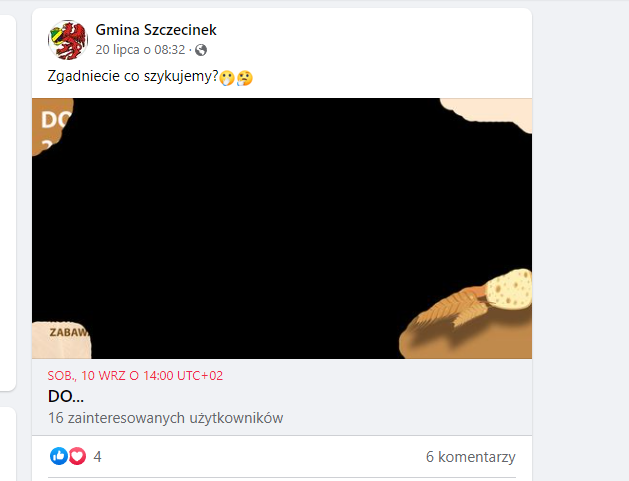The image size is (629, 481).
Task: Click the ZABAW label on the image
Action: pos(69,332)
